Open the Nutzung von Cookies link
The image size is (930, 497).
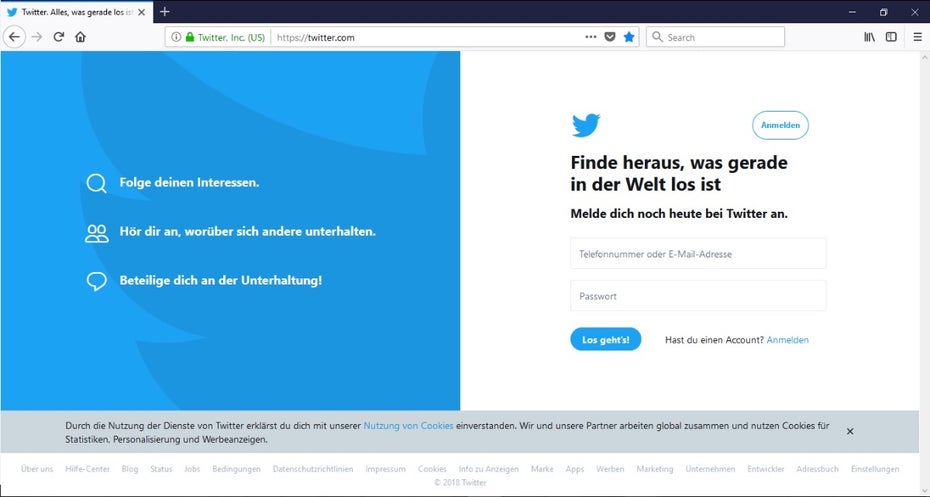(408, 425)
